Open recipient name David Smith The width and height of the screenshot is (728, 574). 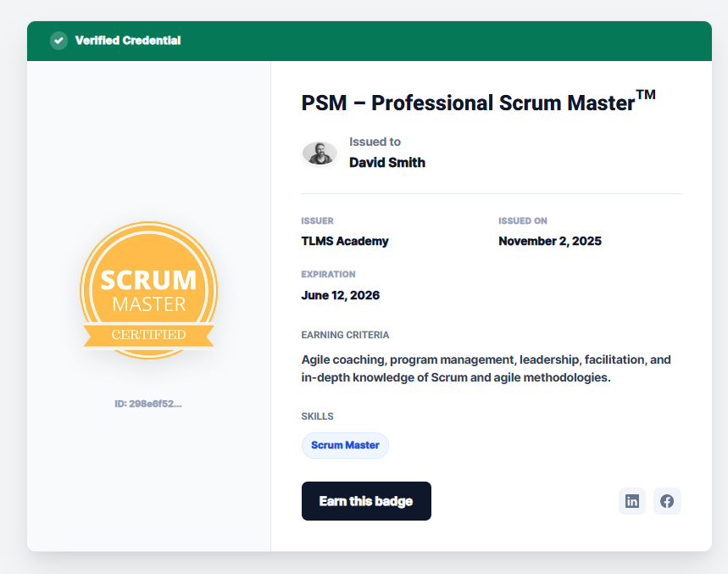[x=387, y=163]
